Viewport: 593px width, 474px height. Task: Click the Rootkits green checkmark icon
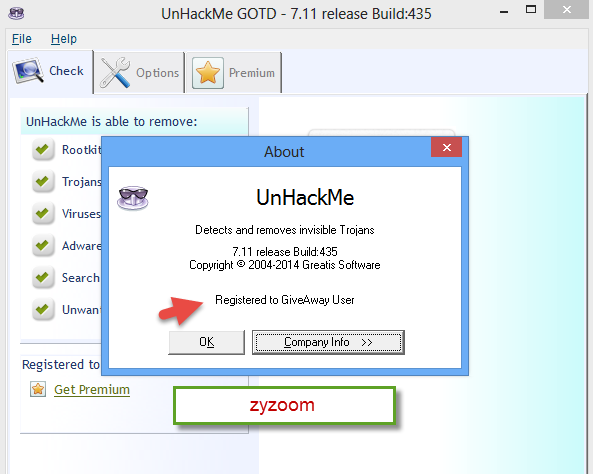point(43,150)
